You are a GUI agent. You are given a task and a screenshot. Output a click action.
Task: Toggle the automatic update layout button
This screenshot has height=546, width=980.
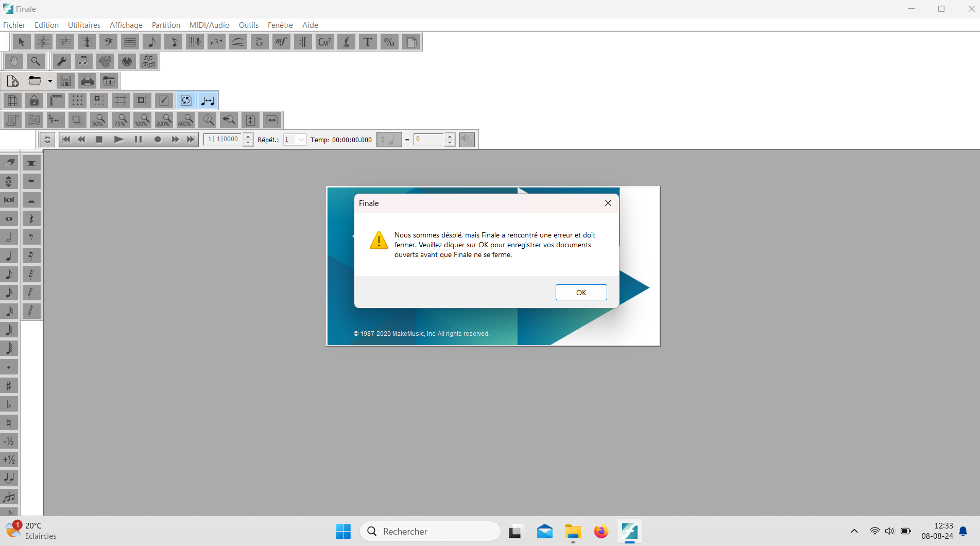(186, 100)
